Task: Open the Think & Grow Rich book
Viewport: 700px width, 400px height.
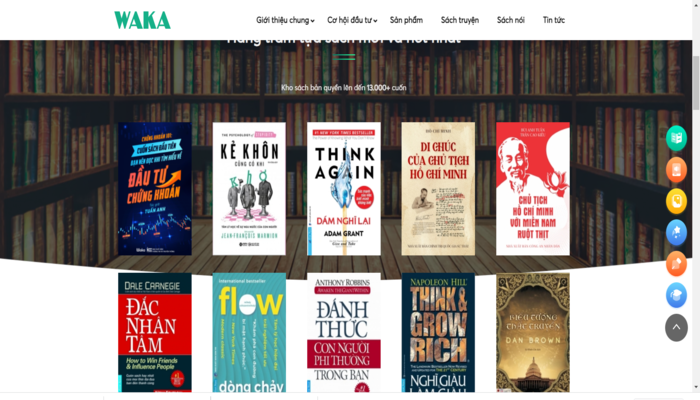Action: [x=438, y=333]
